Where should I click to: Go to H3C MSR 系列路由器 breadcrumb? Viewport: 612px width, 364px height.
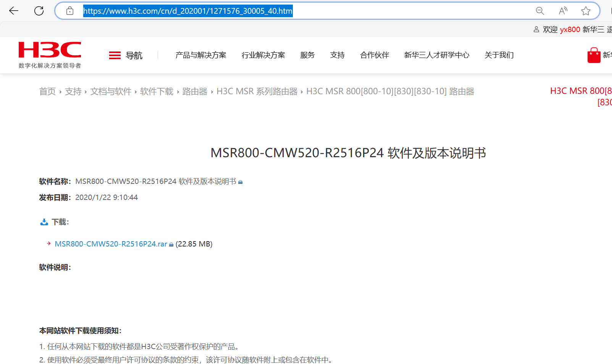click(257, 92)
